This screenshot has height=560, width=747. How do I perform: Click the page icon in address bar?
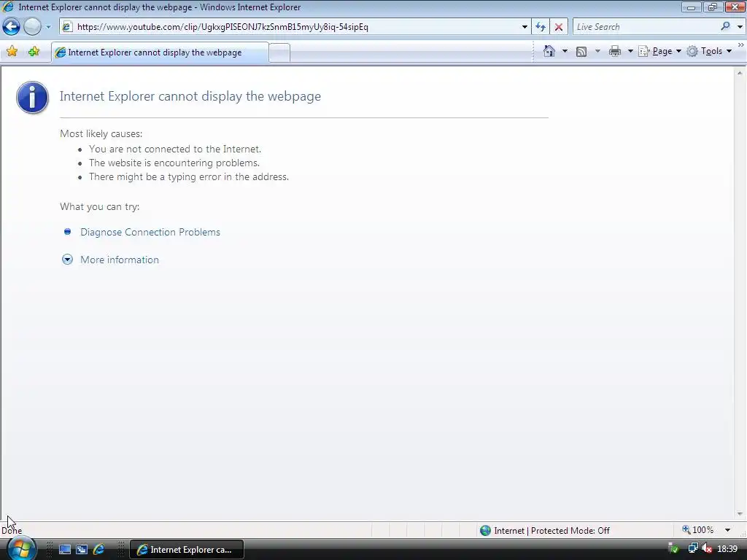click(x=67, y=27)
